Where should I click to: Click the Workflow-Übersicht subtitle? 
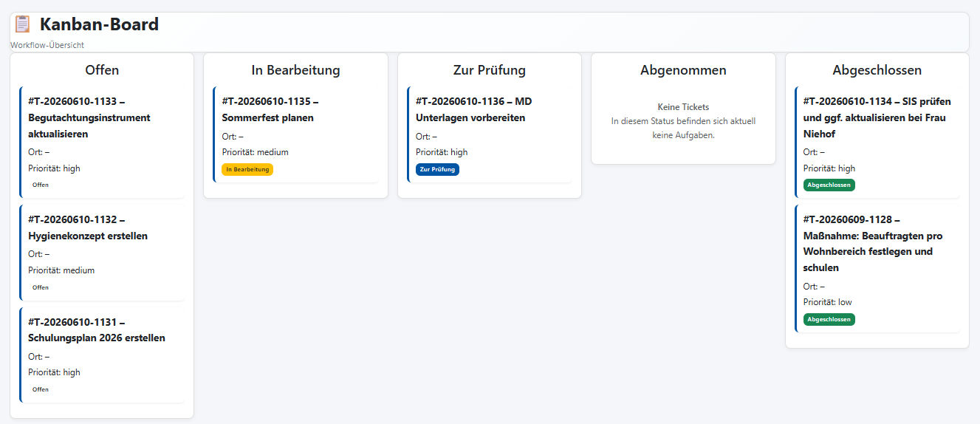47,45
